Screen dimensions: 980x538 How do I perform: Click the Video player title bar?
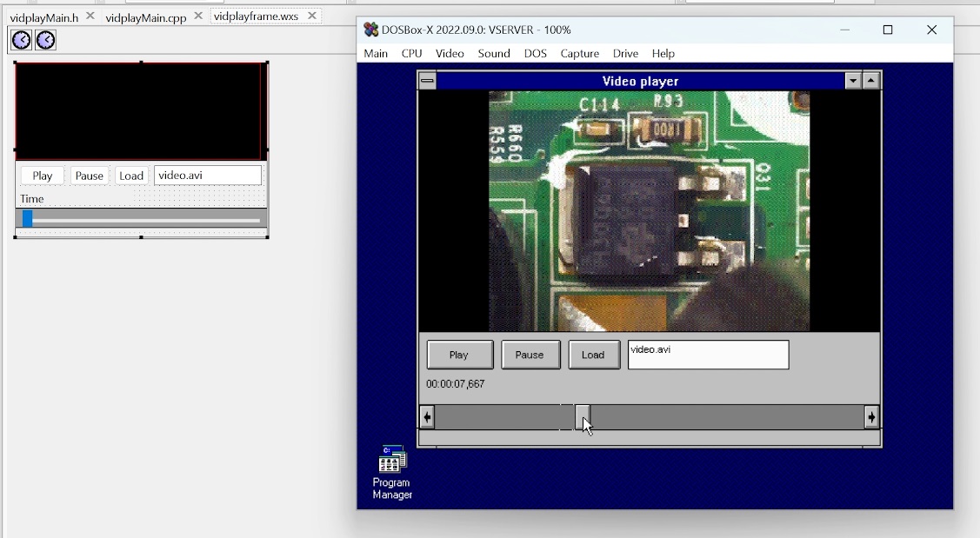coord(640,81)
